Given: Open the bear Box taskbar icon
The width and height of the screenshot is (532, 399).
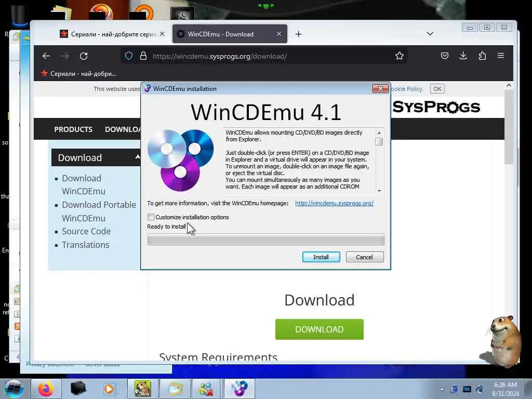Looking at the screenshot, I should 142,389.
